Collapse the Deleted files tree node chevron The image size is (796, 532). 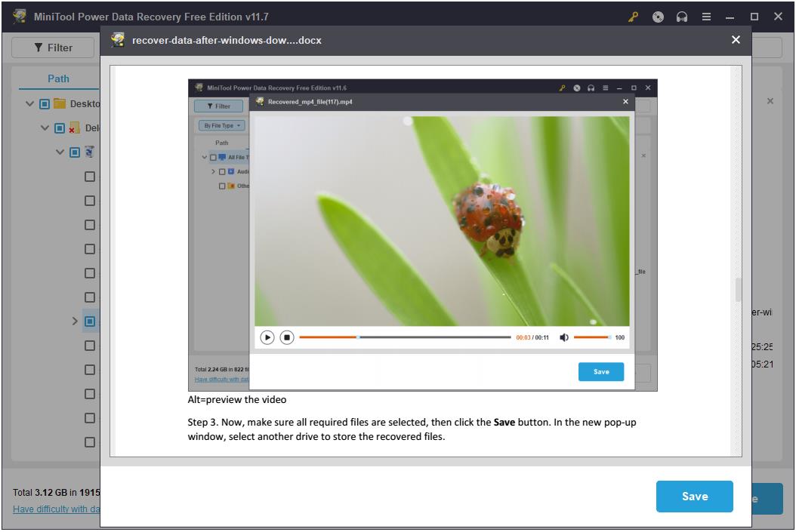coord(45,128)
